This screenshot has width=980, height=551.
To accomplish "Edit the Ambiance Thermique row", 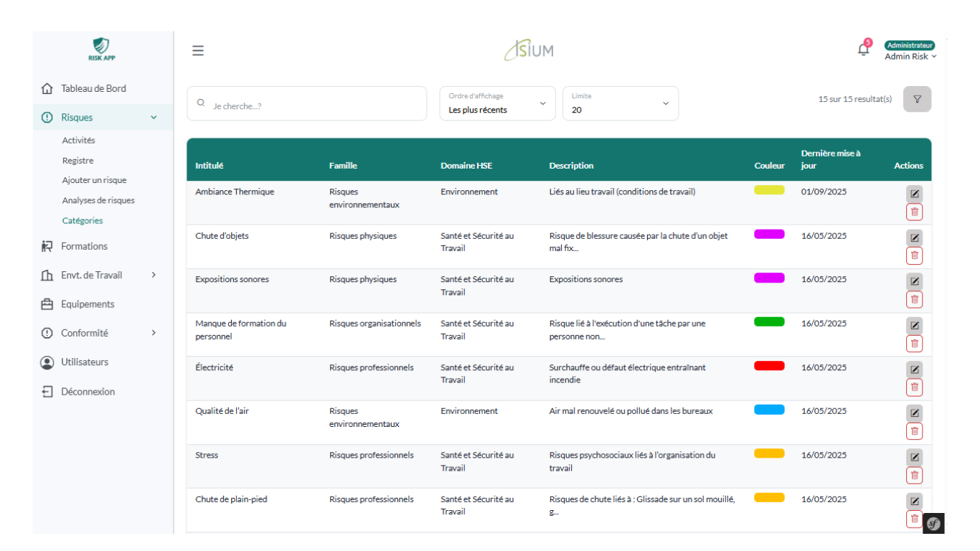I will pos(914,194).
